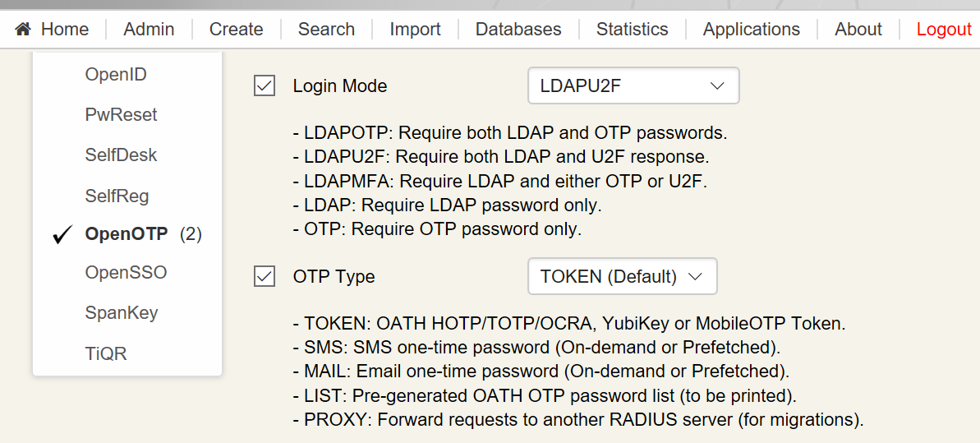Click the OpenOTP checkmark icon
This screenshot has height=443, width=980.
64,234
